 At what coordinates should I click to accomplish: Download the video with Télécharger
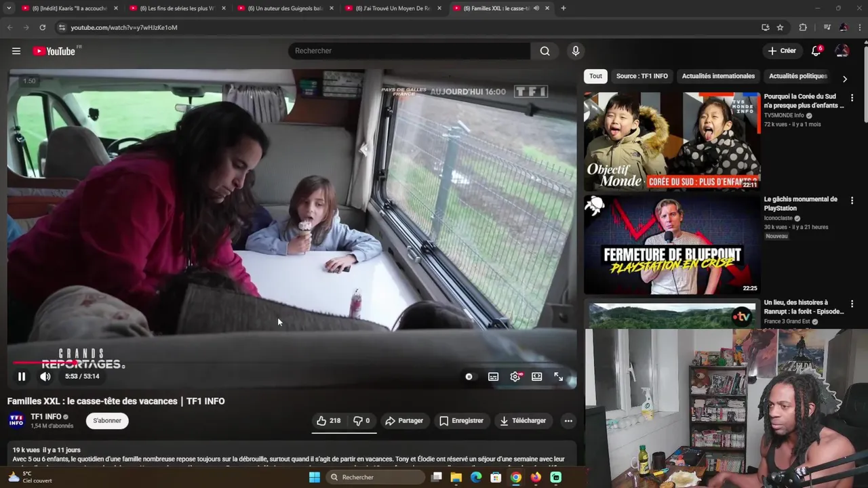point(523,421)
